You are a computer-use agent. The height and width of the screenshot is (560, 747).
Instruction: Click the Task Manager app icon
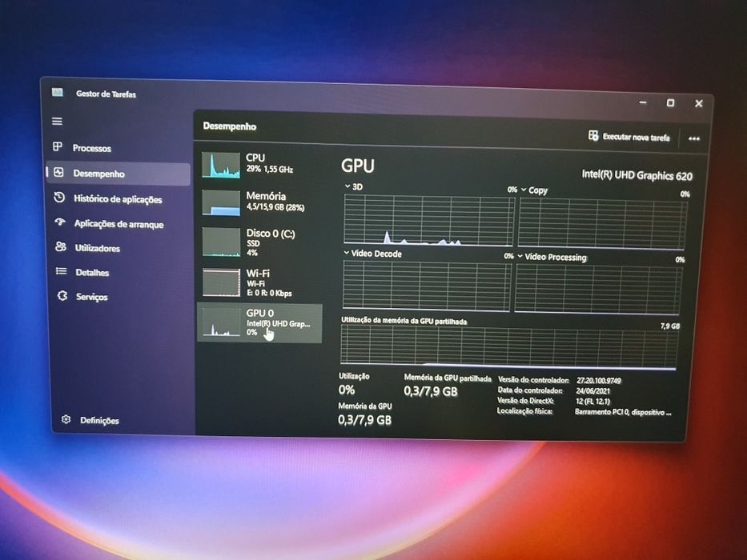[x=57, y=92]
